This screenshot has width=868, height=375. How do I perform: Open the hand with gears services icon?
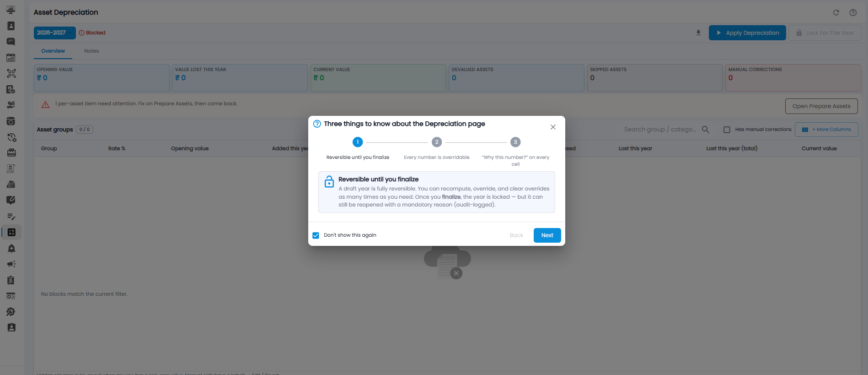11,105
